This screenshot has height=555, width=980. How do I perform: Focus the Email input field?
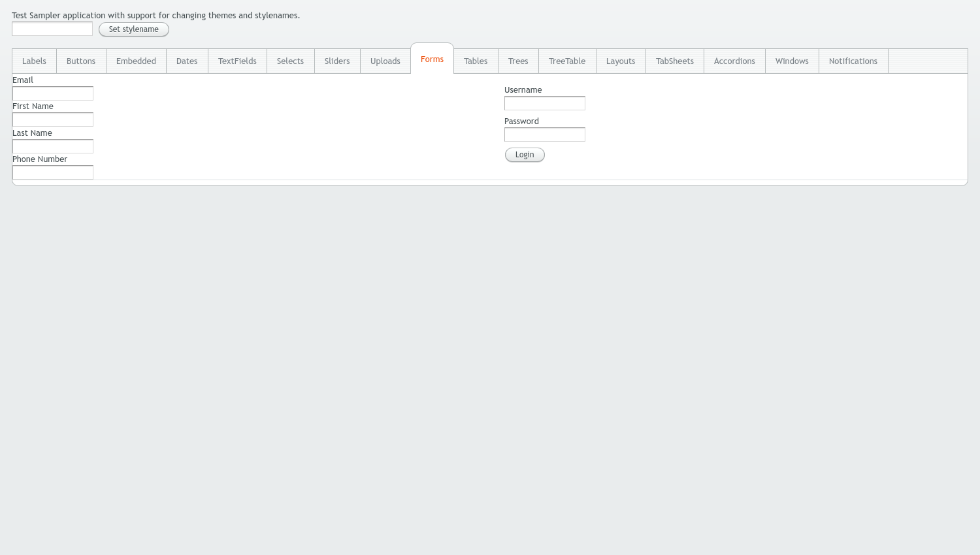(x=53, y=93)
